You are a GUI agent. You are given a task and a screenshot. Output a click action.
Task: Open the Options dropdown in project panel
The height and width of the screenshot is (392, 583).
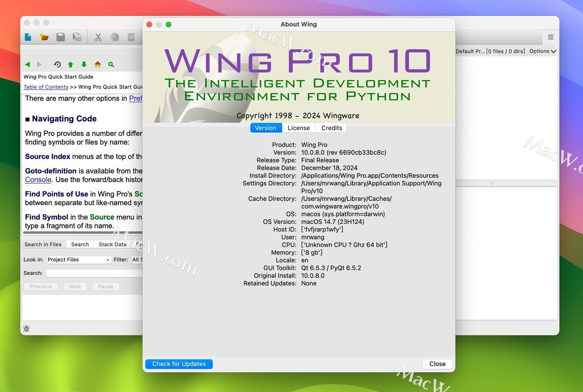pos(543,51)
